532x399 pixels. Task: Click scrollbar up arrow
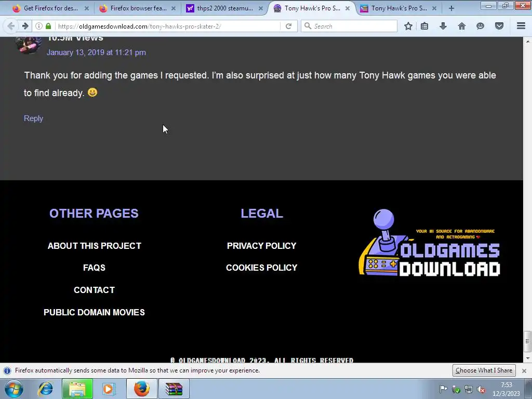click(x=528, y=42)
